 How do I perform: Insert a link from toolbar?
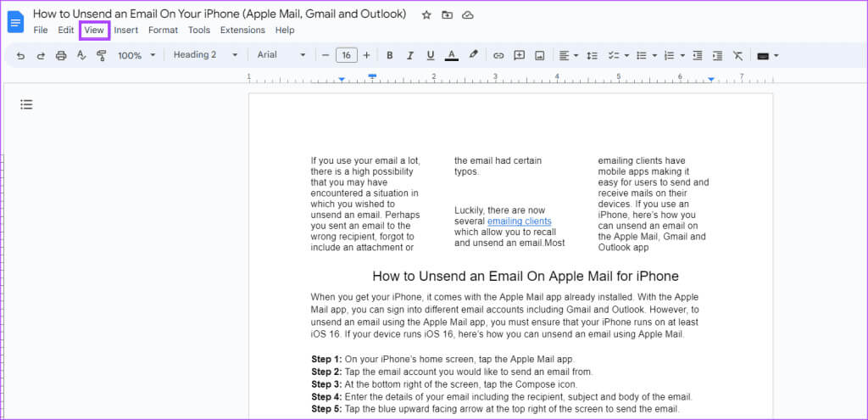pos(498,55)
